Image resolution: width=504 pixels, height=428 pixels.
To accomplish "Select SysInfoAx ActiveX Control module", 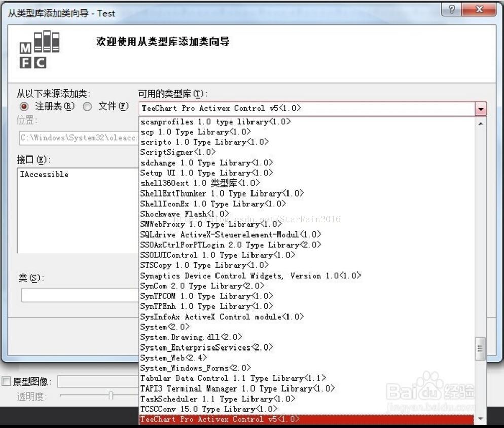I will click(x=307, y=317).
